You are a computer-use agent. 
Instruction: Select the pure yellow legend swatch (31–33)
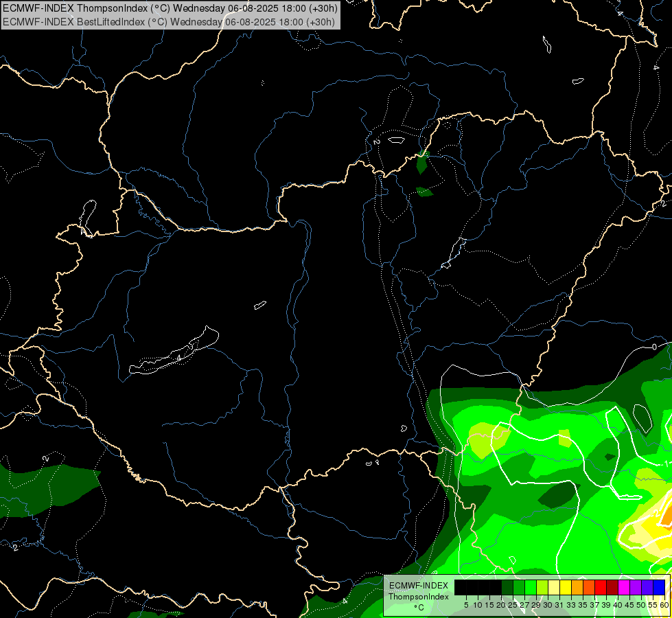(566, 588)
